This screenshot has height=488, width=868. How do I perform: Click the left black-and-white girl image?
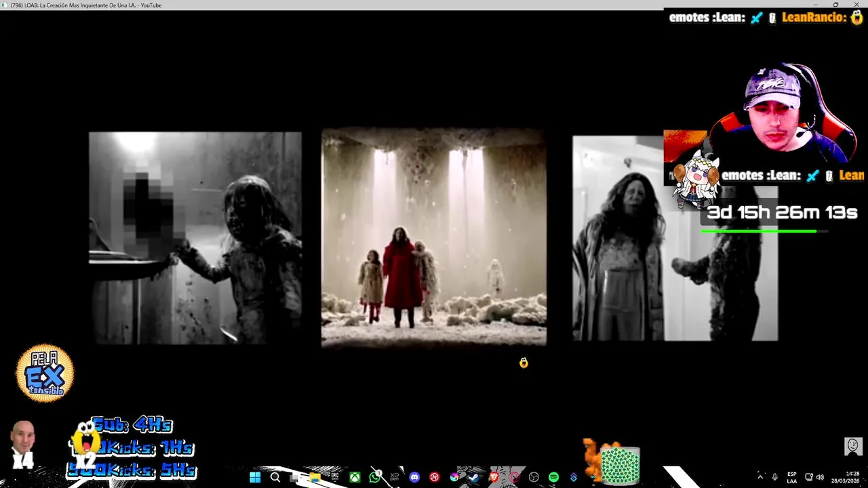pyautogui.click(x=195, y=238)
